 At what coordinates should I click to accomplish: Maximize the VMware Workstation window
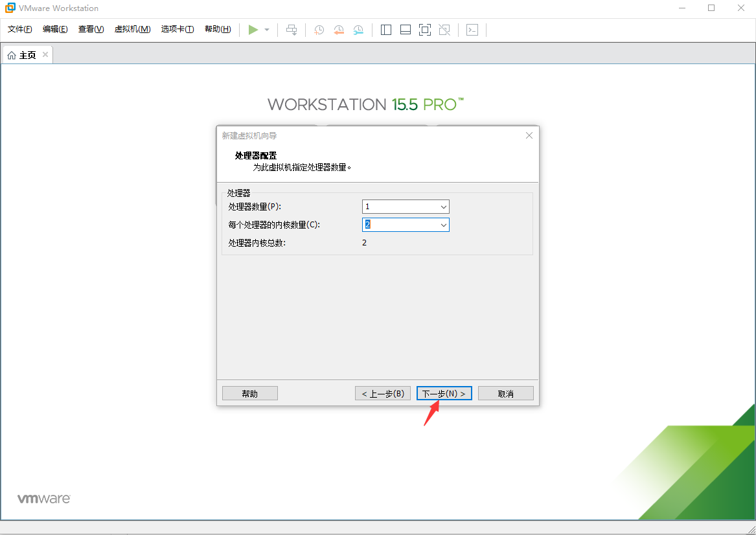711,8
